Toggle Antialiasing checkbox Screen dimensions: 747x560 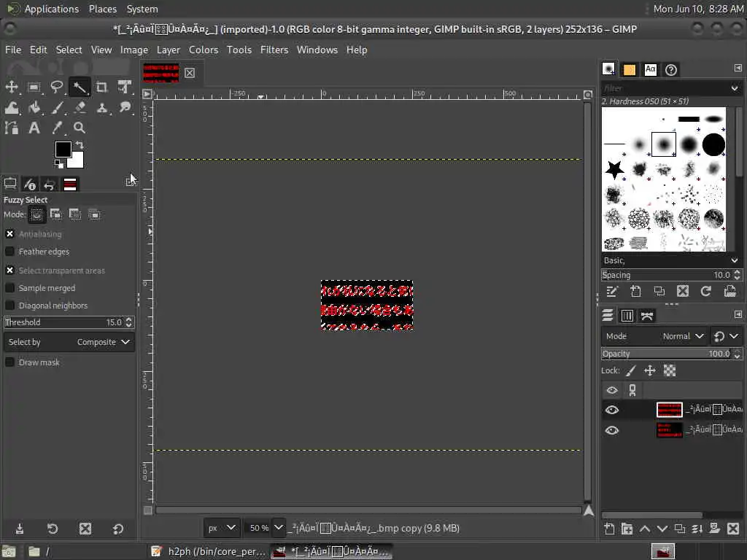click(x=9, y=234)
